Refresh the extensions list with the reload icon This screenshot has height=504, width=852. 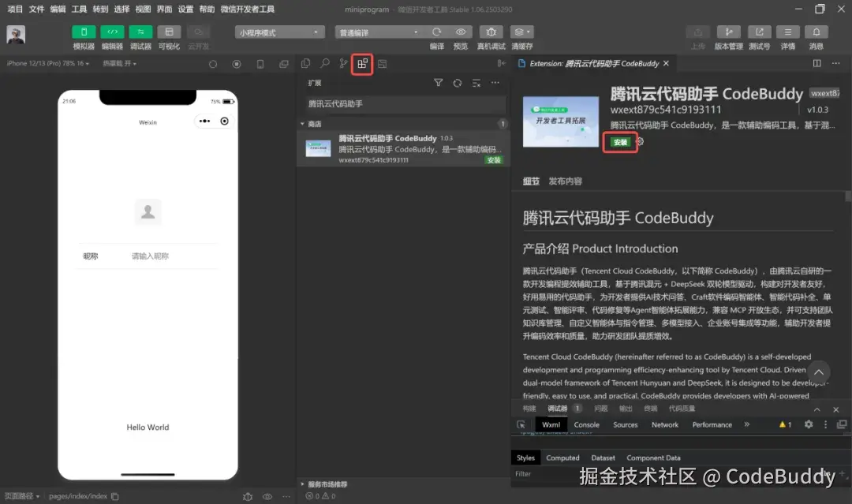[x=457, y=82]
